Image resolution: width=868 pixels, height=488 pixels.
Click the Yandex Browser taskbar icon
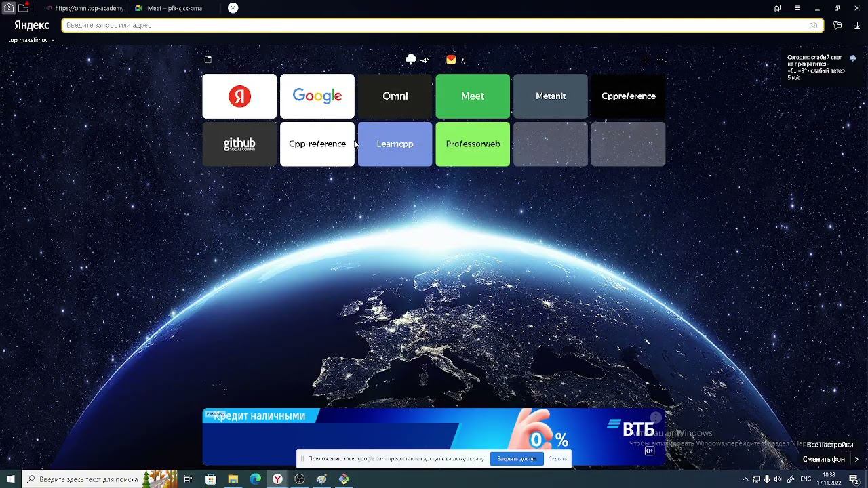278,479
